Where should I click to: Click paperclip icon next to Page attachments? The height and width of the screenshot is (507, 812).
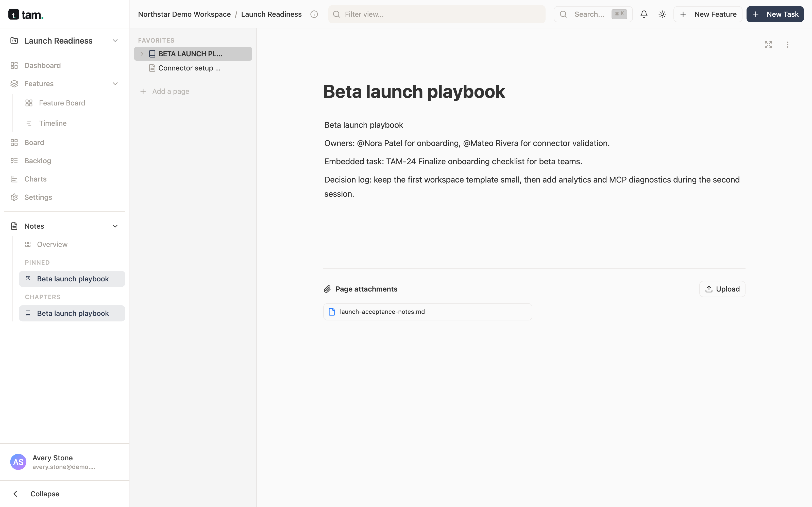coord(328,289)
